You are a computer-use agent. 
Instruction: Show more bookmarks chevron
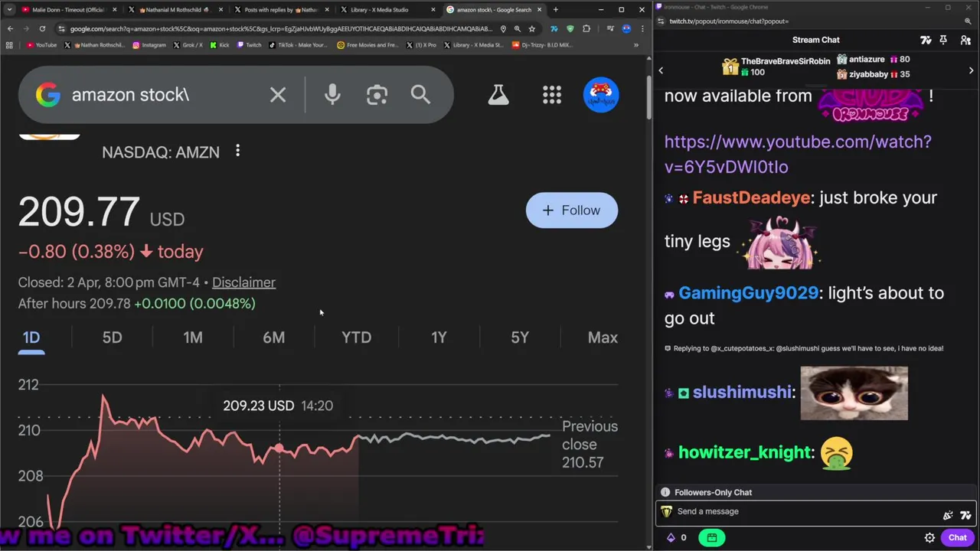[x=635, y=45]
